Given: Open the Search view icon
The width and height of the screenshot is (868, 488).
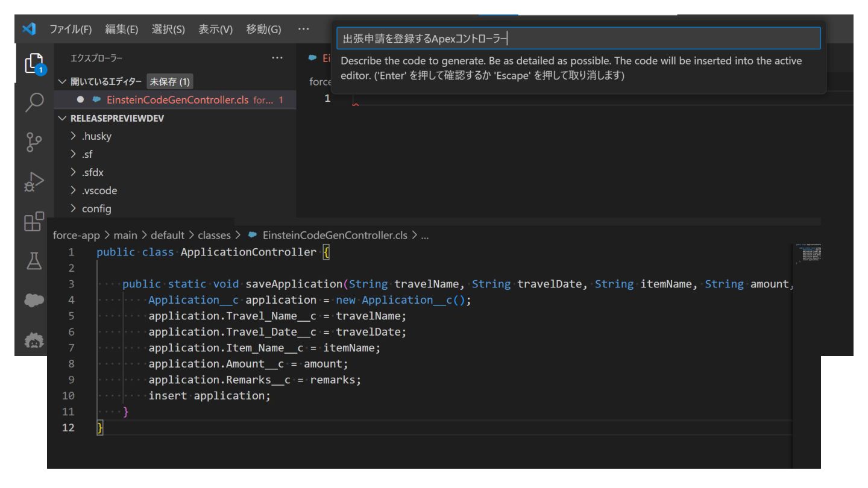Looking at the screenshot, I should tap(33, 103).
